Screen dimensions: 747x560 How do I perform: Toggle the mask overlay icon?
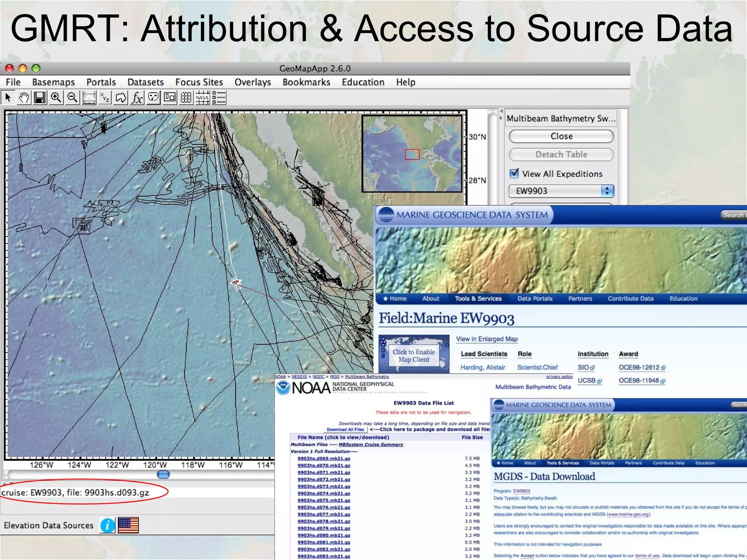pos(154,98)
